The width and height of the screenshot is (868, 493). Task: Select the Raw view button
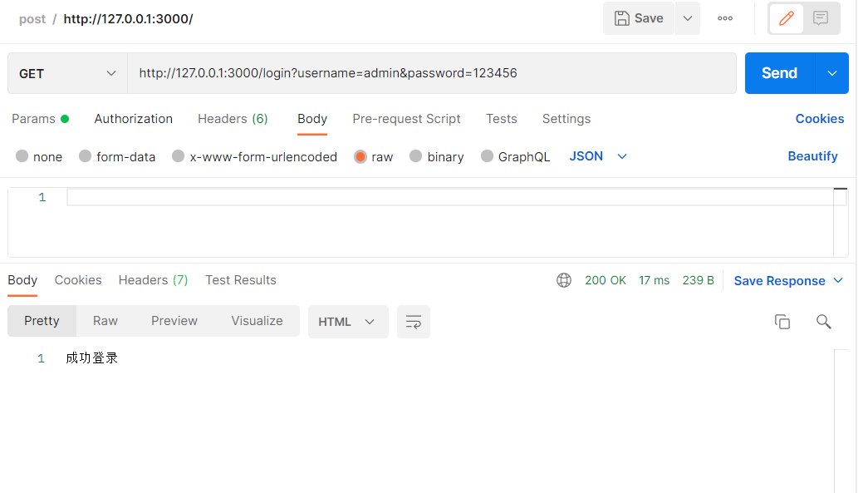click(x=105, y=321)
